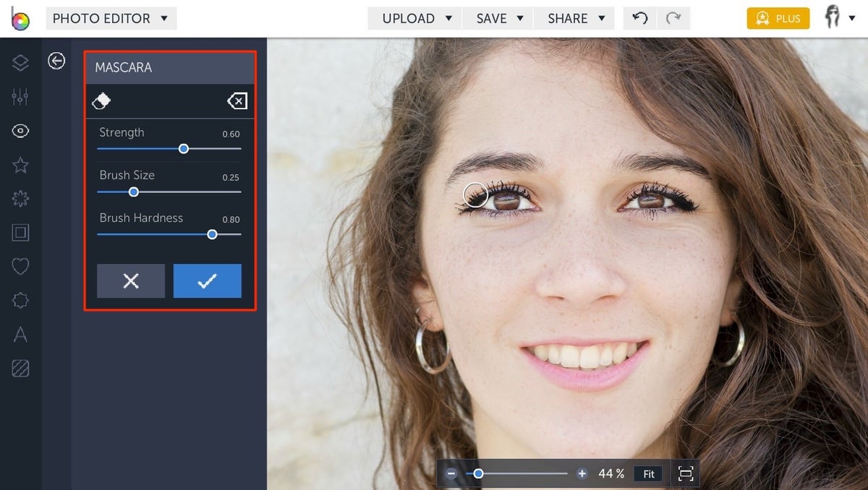Select the Touch Up eye tool
This screenshot has width=868, height=490.
[x=20, y=131]
